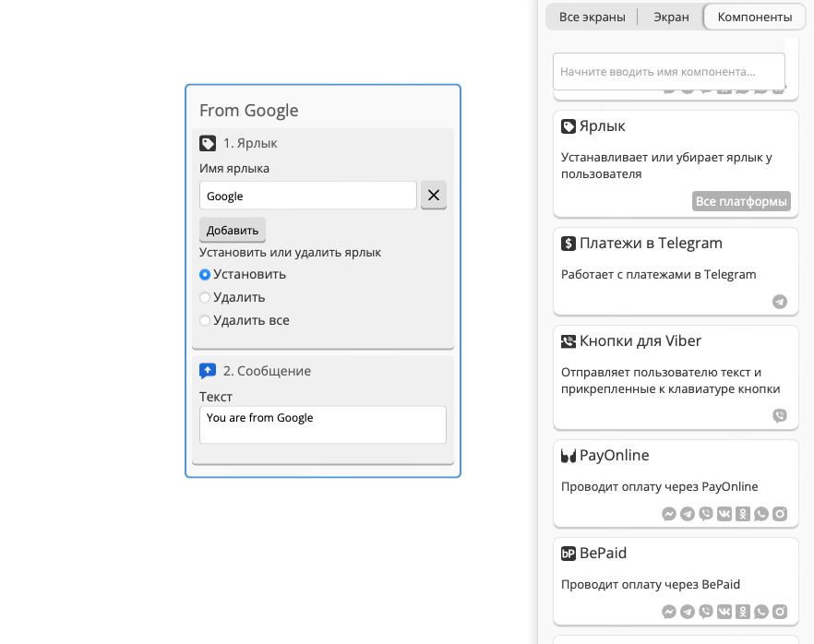Click the Кнопки для Viber phone icon

569,341
